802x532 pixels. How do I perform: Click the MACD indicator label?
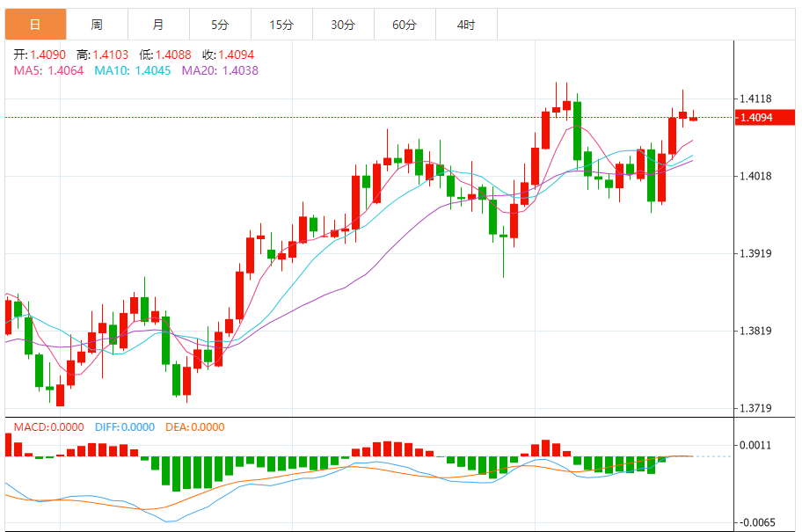[47, 427]
